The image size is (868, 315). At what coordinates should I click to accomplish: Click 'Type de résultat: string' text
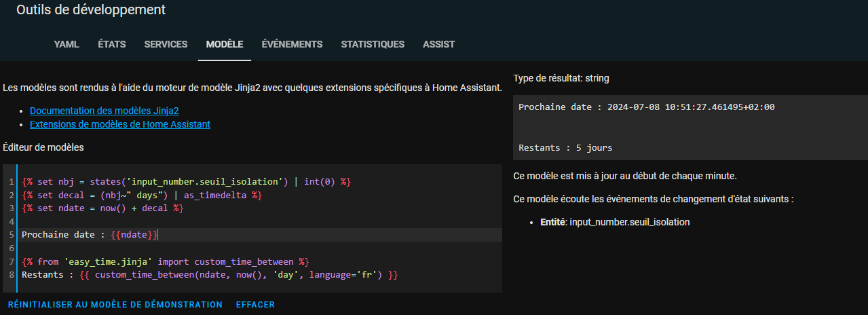561,78
